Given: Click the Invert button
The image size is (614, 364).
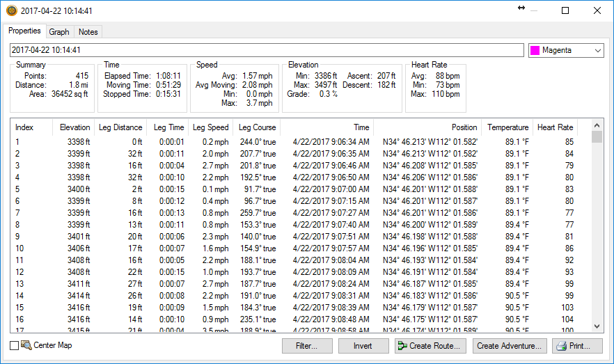Looking at the screenshot, I should point(363,346).
